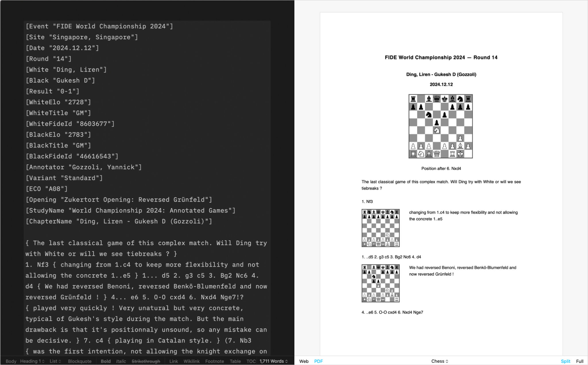Insert a Link into the document
The height and width of the screenshot is (365, 588).
173,361
